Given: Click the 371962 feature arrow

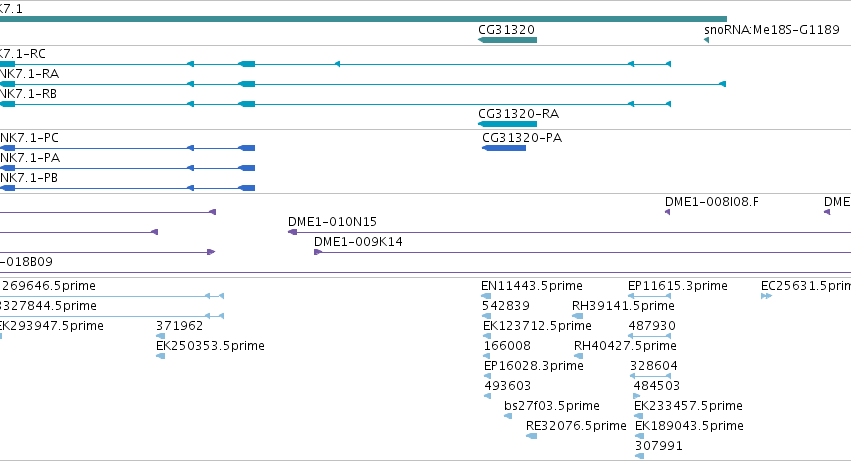Looking at the screenshot, I should 160,336.
